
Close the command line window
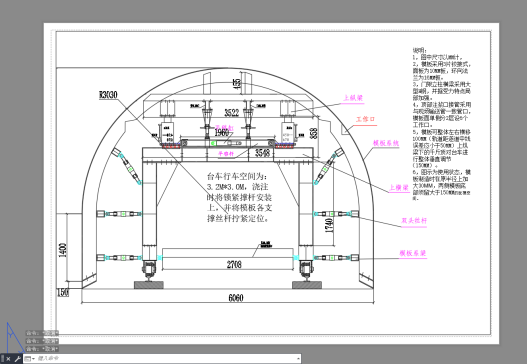[8, 359]
